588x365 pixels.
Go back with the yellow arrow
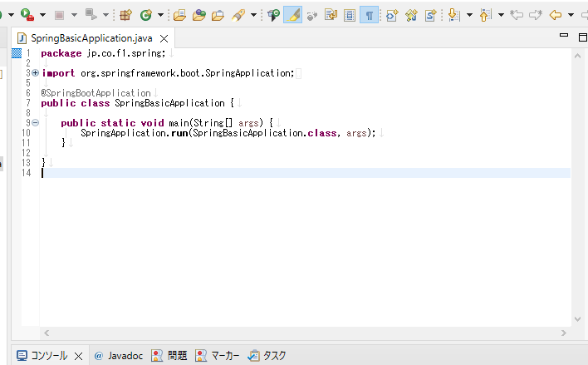click(556, 14)
